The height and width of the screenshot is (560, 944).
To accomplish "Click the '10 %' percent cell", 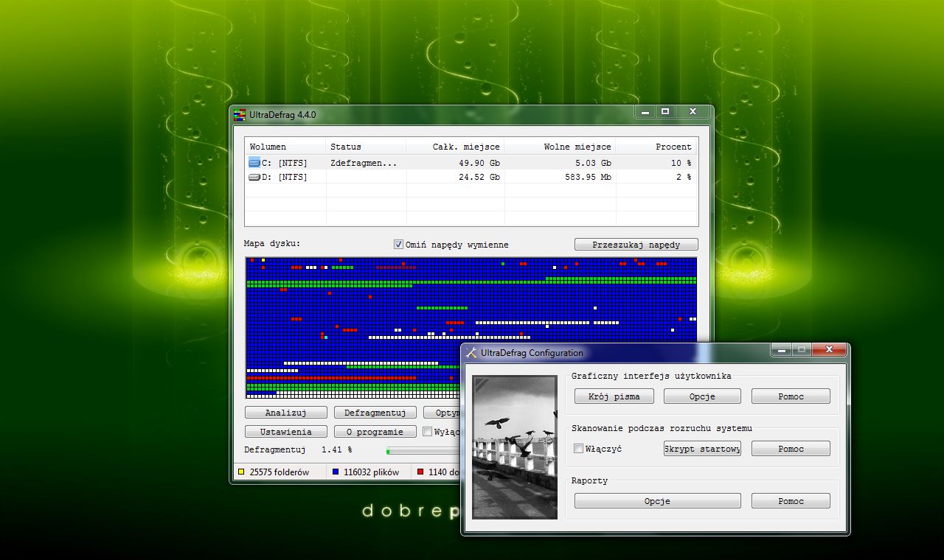I will [x=681, y=163].
